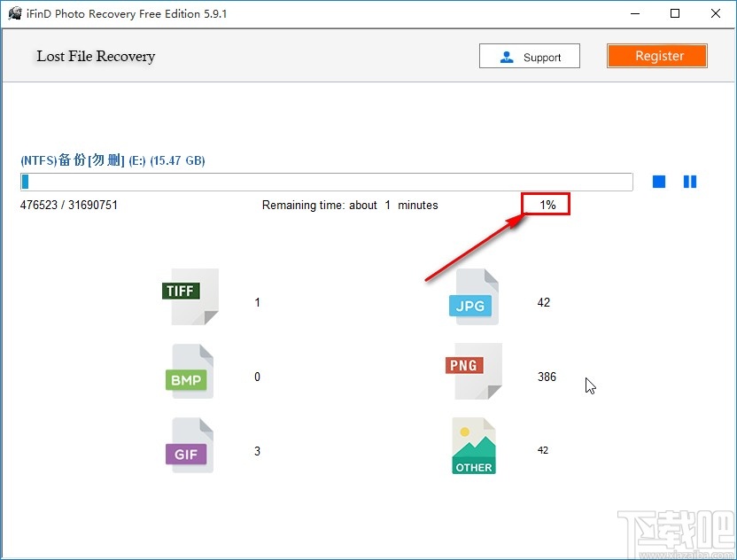Screen dimensions: 737x560
Task: Click the BMP count value '0'
Action: click(257, 377)
